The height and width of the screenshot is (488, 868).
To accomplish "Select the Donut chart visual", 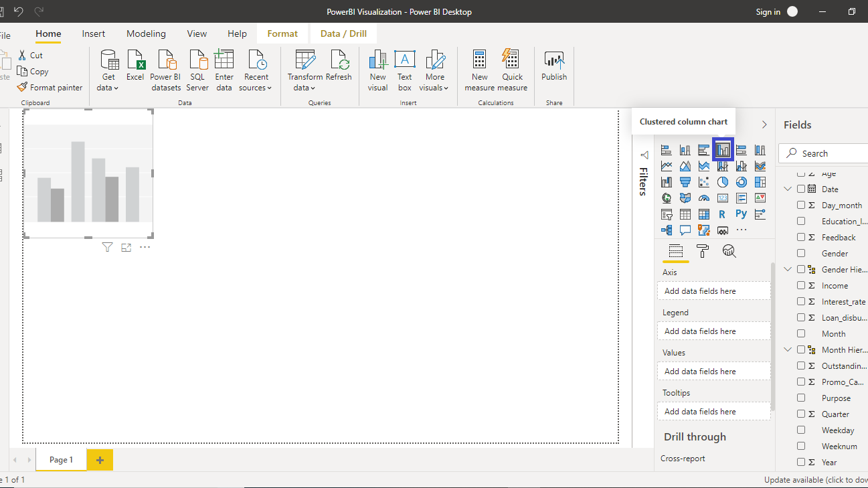I will (x=742, y=182).
